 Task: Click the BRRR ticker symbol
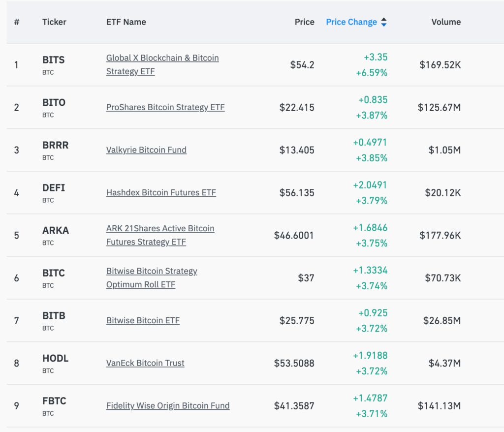pyautogui.click(x=55, y=146)
